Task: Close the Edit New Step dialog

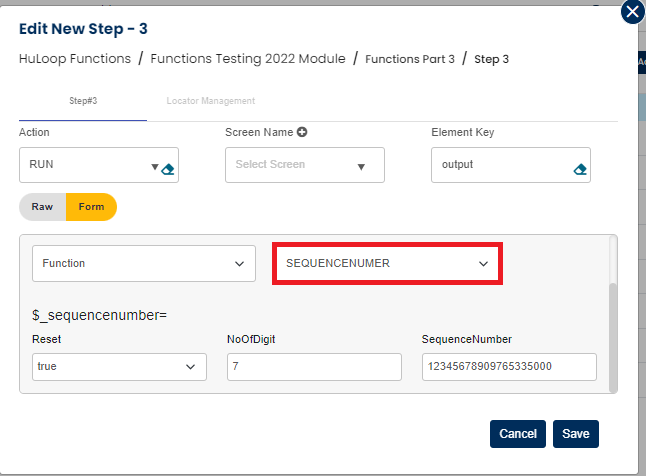Action: 632,12
